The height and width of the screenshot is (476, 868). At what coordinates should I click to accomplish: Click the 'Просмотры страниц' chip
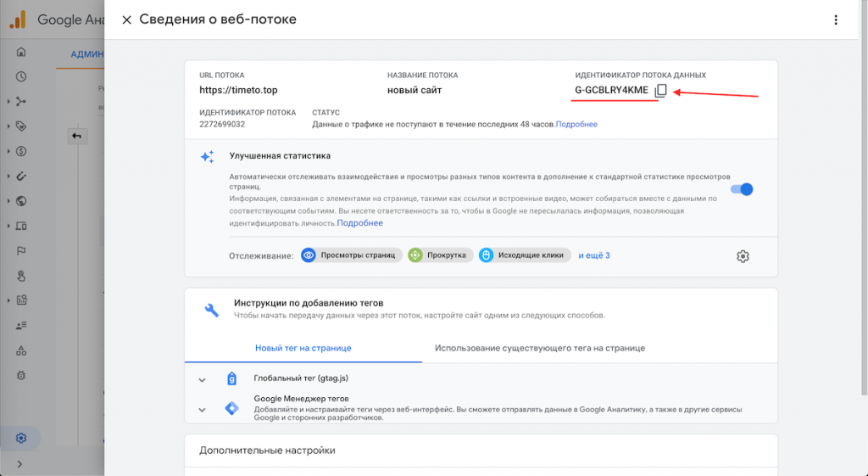[x=352, y=255]
